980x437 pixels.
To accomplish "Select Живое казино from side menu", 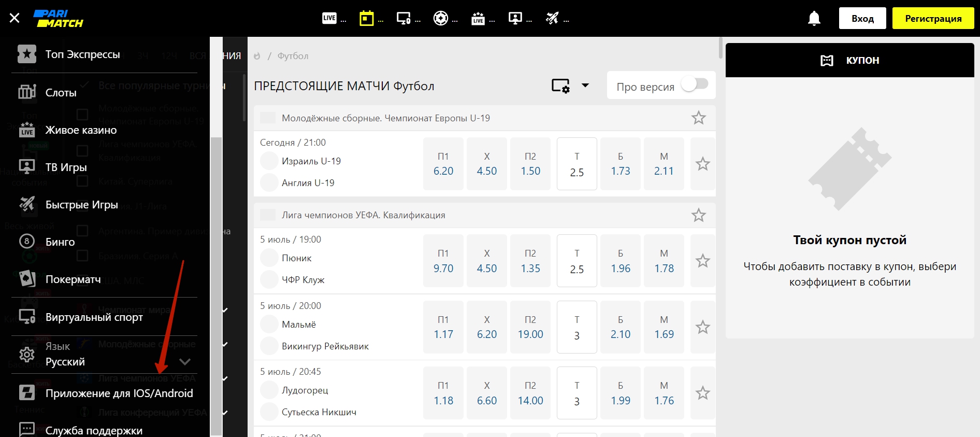I will click(81, 130).
